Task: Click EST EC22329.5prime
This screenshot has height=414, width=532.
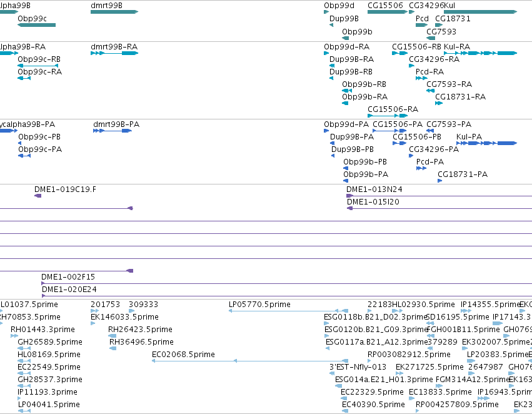Action: coord(372,392)
